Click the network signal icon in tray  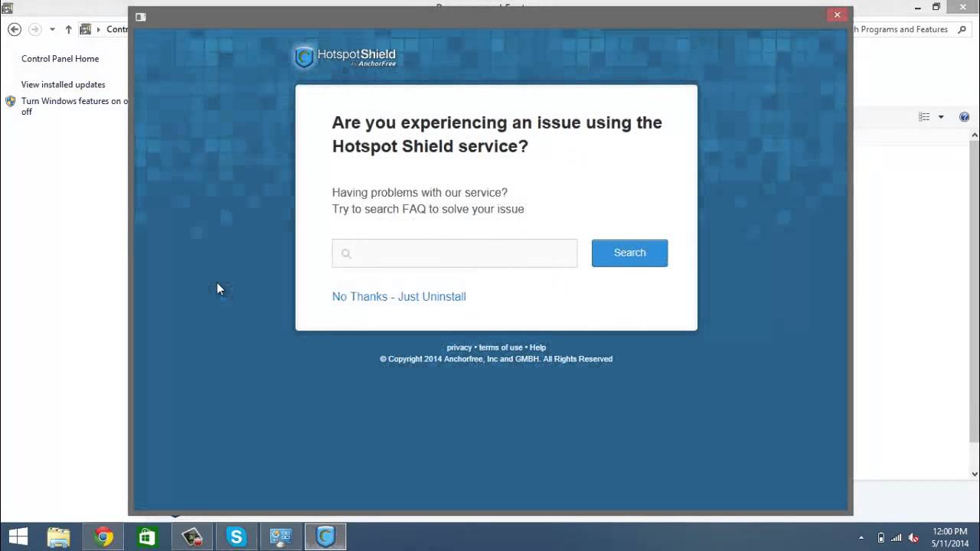pos(897,538)
